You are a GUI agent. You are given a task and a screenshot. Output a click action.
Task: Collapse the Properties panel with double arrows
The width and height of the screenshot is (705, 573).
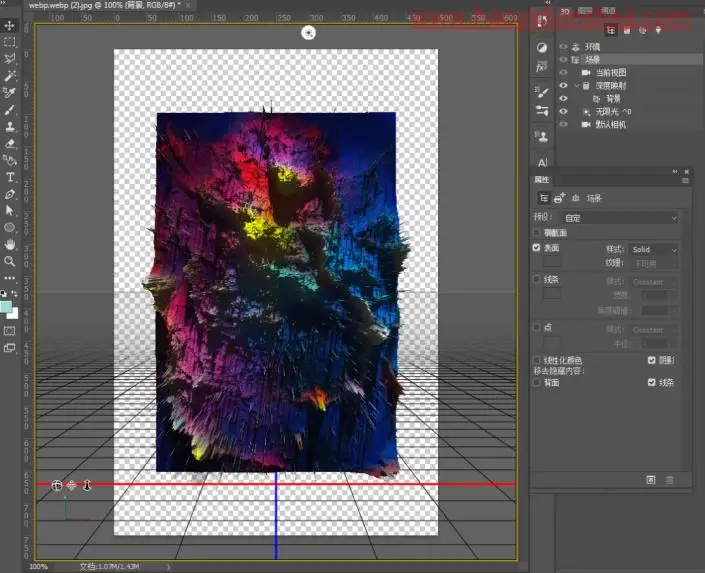675,171
